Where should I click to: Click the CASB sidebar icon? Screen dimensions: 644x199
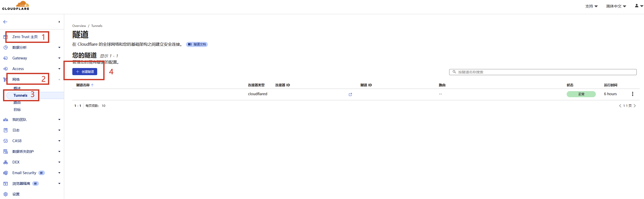(6, 141)
